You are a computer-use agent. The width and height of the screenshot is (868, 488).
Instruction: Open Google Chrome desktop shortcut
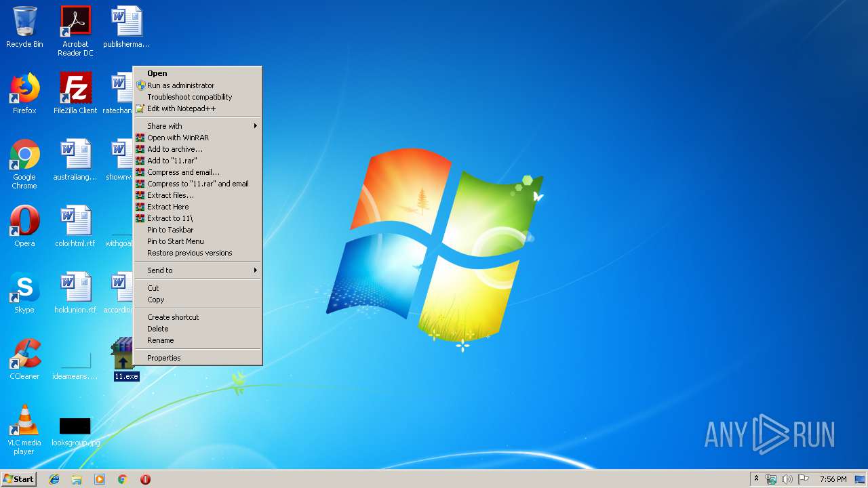pos(24,164)
